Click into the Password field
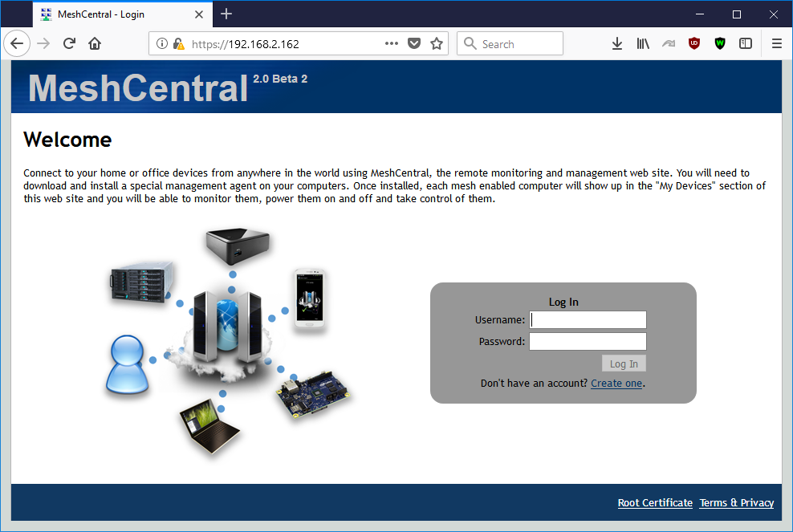This screenshot has width=793, height=532. [588, 341]
